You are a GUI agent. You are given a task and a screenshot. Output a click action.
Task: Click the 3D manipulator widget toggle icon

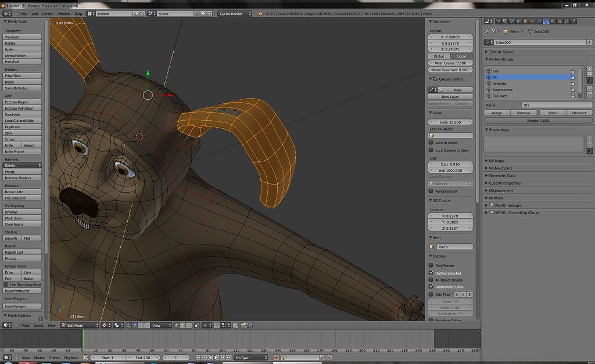[128, 325]
